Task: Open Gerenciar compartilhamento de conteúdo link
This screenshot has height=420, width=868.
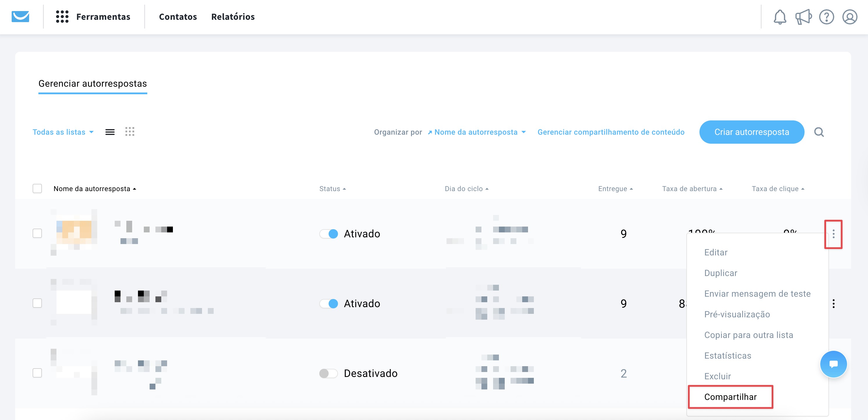Action: coord(611,132)
